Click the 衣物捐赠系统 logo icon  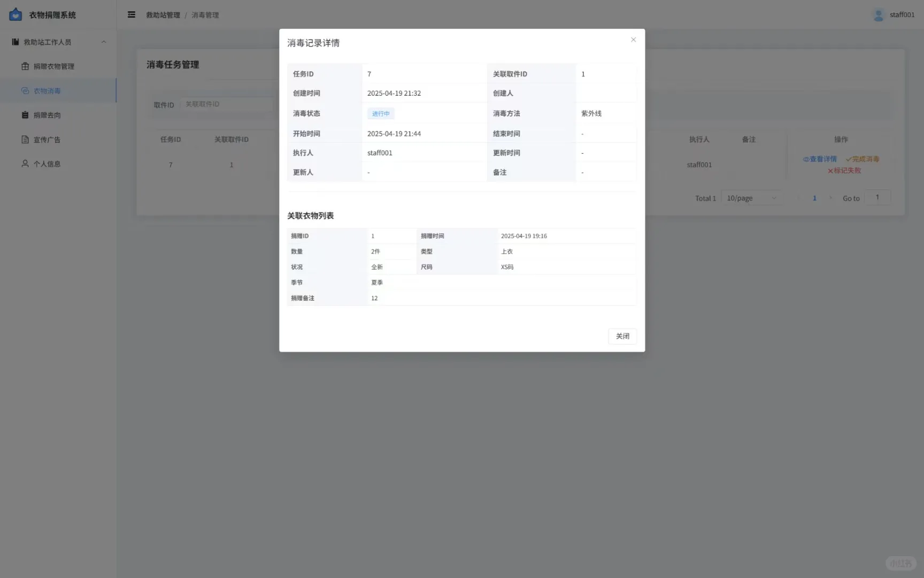coord(15,14)
